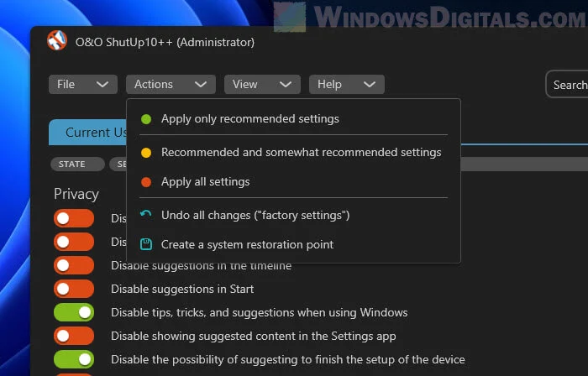Viewport: 588px width, 376px height.
Task: Select Undo all changes ("factory settings")
Action: pyautogui.click(x=294, y=215)
